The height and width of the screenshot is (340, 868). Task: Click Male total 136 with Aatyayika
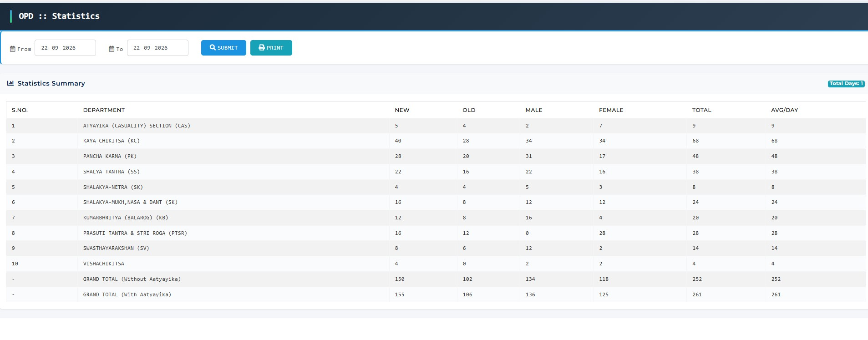point(530,294)
